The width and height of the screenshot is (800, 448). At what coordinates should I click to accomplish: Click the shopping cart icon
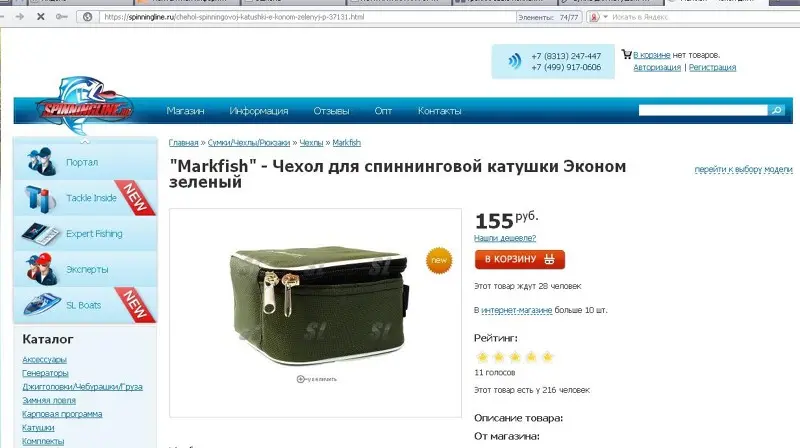point(627,54)
